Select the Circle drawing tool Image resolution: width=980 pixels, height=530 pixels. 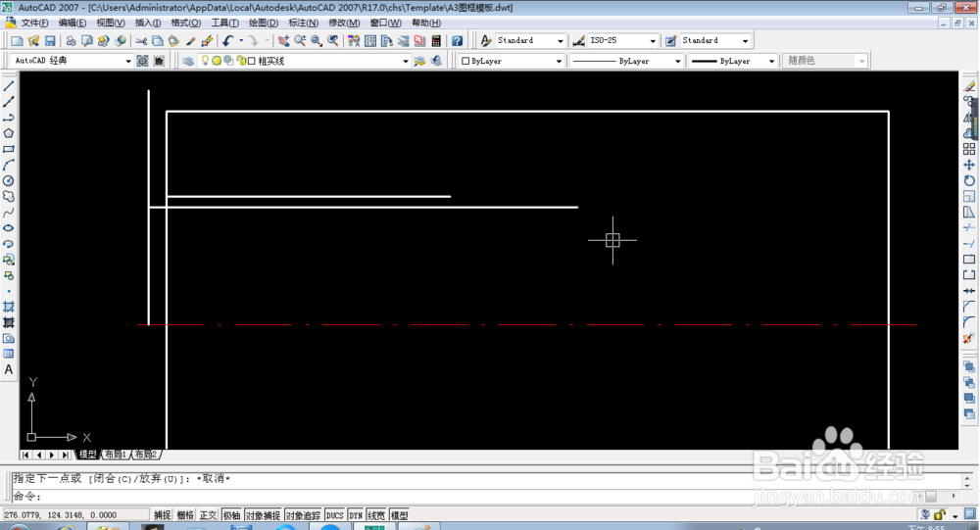(9, 180)
